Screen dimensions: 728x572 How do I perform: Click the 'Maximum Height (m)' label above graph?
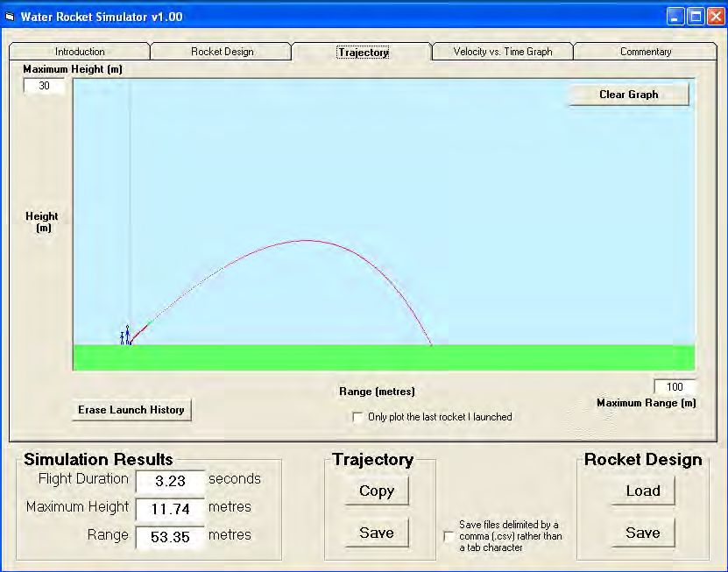pyautogui.click(x=73, y=69)
